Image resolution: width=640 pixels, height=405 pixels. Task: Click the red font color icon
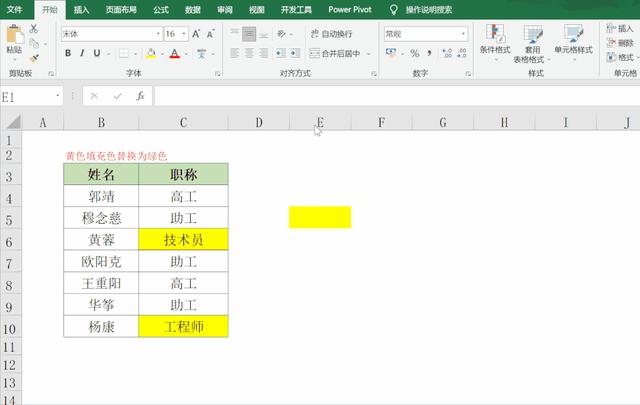pos(175,53)
